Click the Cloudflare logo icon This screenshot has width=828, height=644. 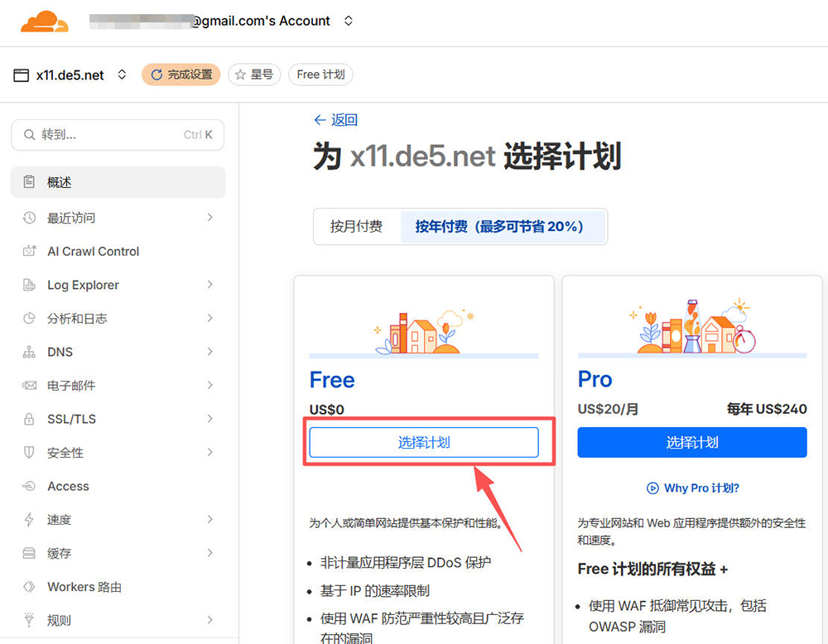coord(45,22)
